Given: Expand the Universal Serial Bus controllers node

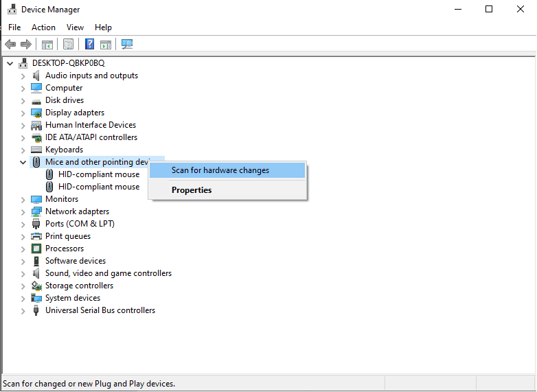Looking at the screenshot, I should 23,310.
